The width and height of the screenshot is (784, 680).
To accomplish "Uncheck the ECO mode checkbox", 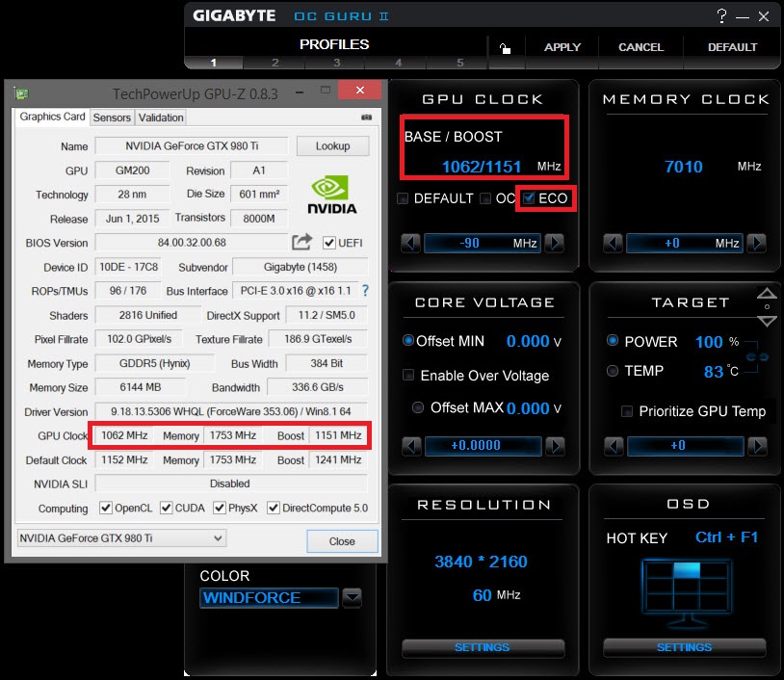I will coord(529,198).
